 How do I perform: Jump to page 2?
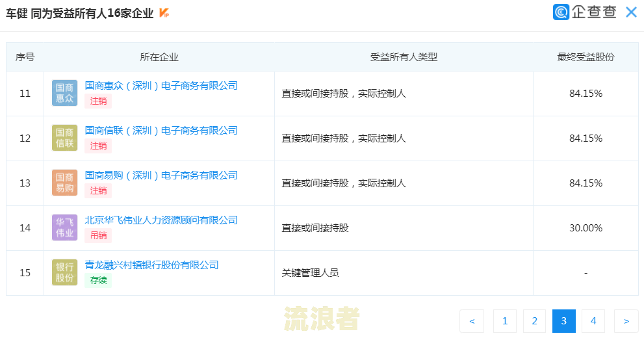(534, 321)
